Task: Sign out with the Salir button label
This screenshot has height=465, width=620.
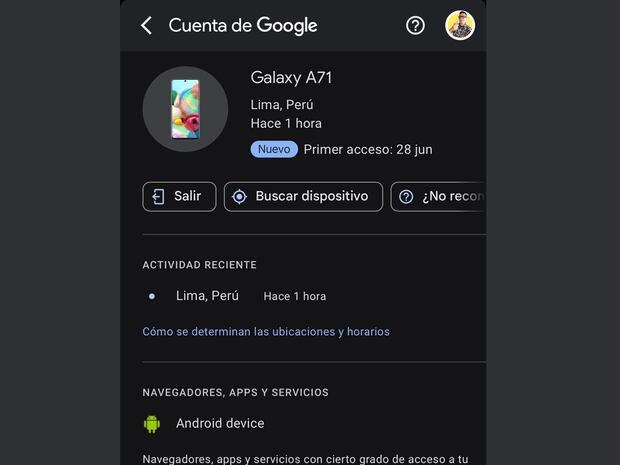Action: point(188,196)
